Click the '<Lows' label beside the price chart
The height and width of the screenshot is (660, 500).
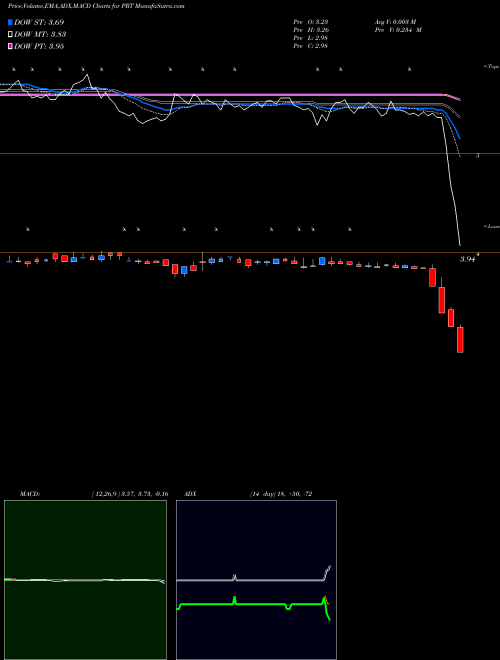(492, 226)
